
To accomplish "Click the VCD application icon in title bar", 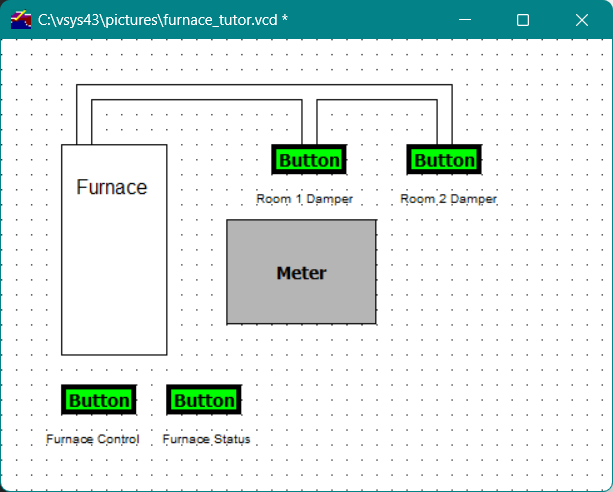I will coord(21,20).
